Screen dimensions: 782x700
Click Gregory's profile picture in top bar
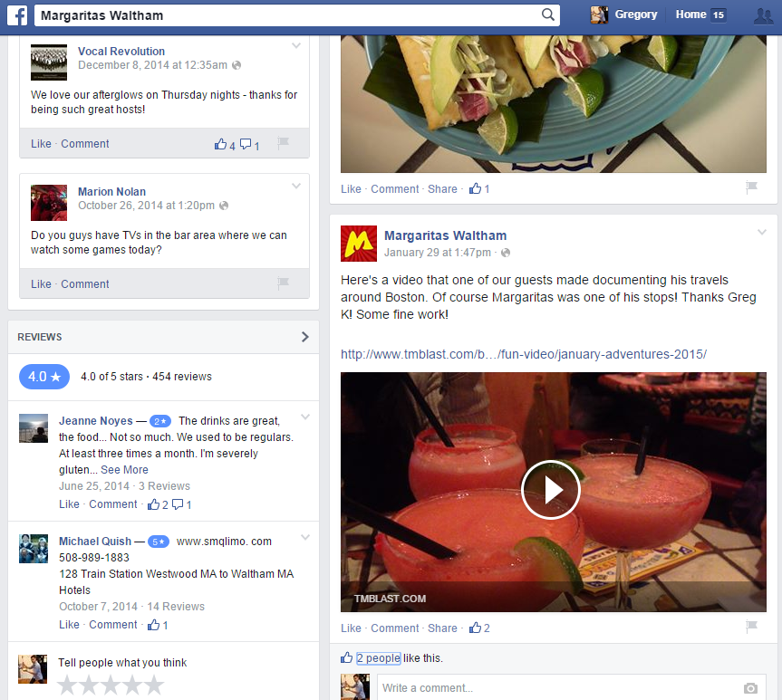[x=599, y=15]
